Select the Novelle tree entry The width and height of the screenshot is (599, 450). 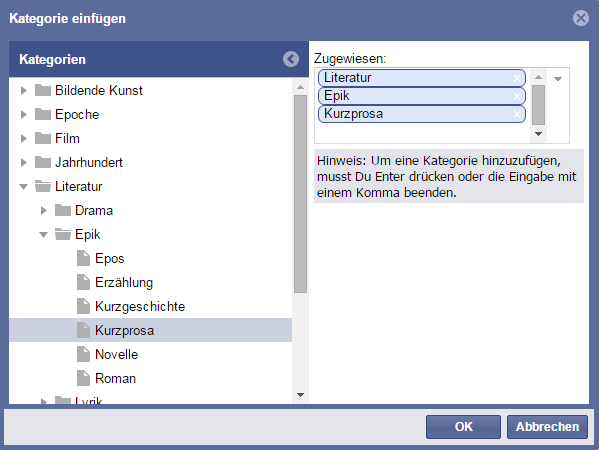click(117, 354)
